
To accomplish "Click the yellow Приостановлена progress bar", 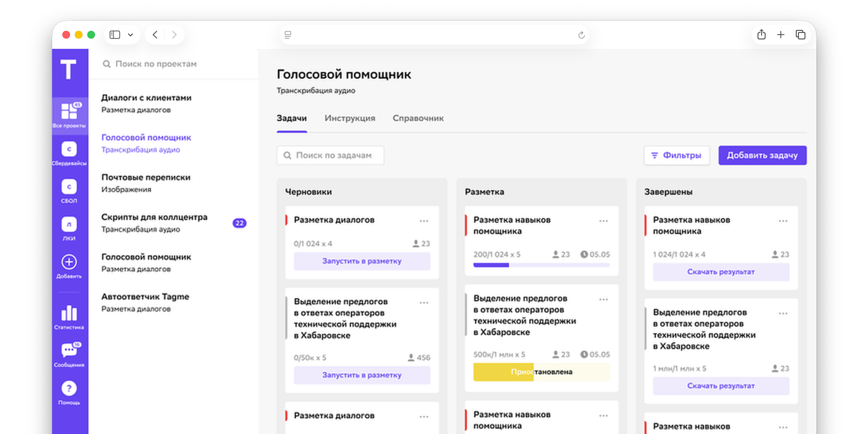I will click(541, 372).
